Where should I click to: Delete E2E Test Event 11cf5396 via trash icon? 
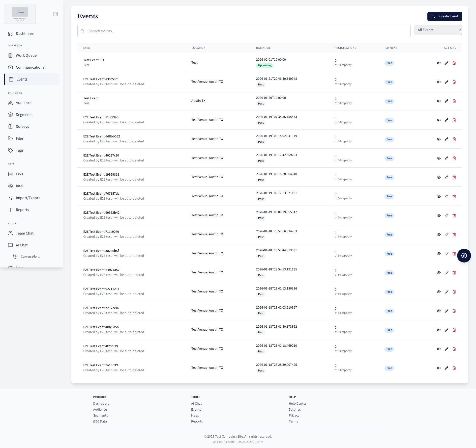tap(454, 120)
